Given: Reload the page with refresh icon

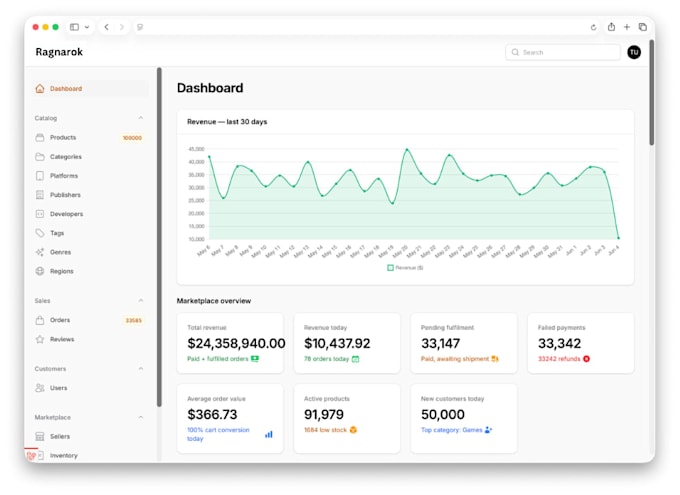Looking at the screenshot, I should pyautogui.click(x=593, y=27).
